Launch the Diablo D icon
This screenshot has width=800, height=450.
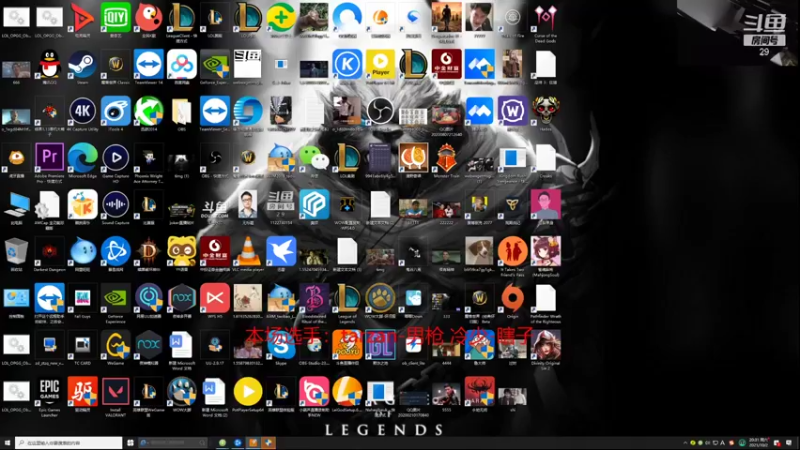(148, 252)
